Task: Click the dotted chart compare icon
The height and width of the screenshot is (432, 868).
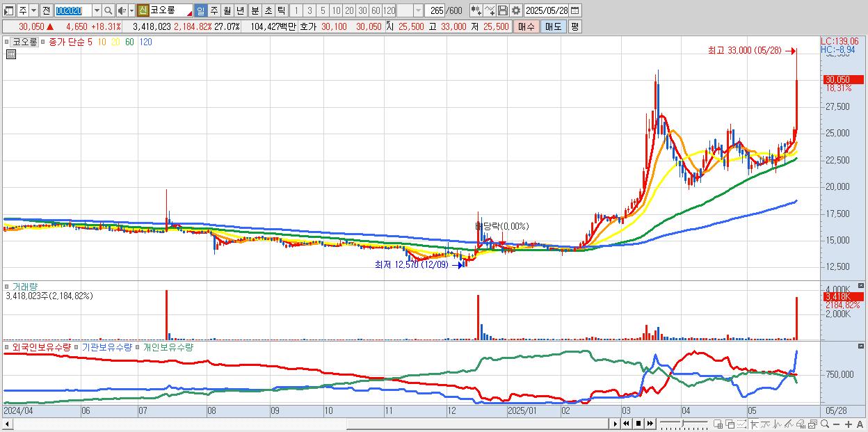Action: (x=741, y=424)
